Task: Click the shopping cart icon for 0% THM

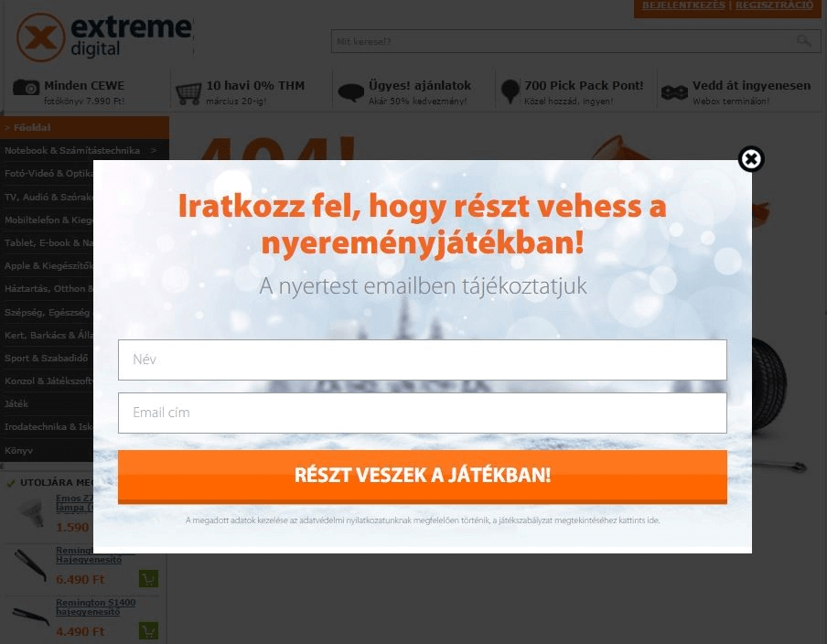Action: pos(188,93)
